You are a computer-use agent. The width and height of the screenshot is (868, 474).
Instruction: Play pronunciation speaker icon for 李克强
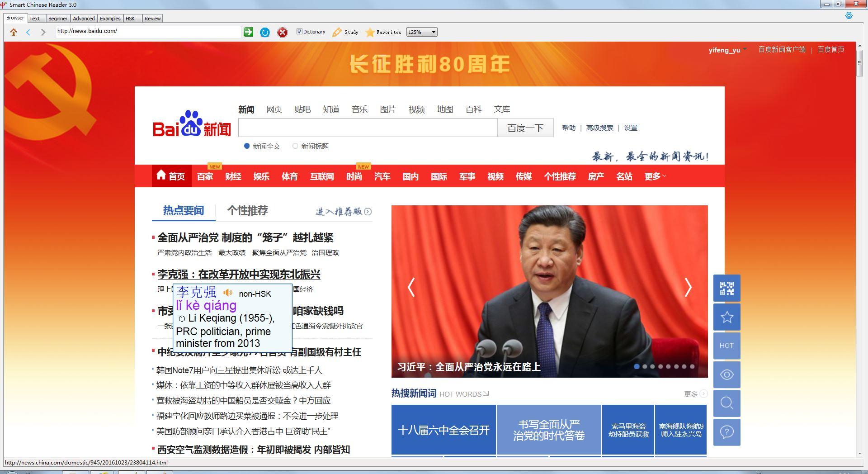click(x=228, y=293)
